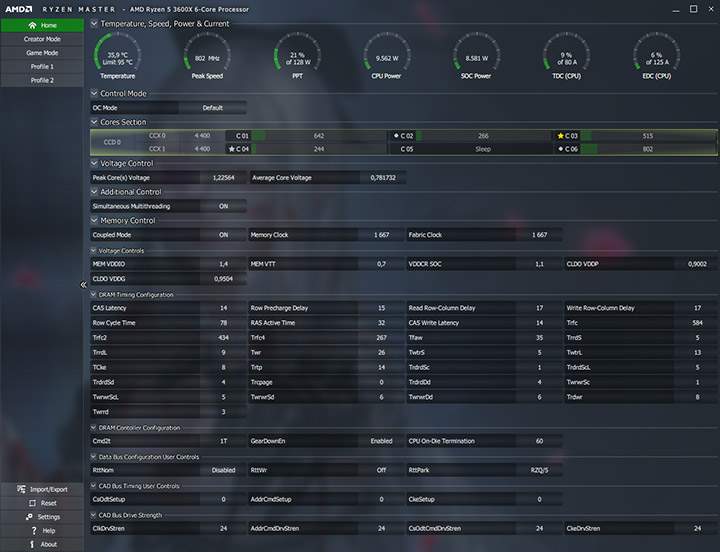The height and width of the screenshot is (552, 720).
Task: Click CCX 0 speed 4 400
Action: 202,136
